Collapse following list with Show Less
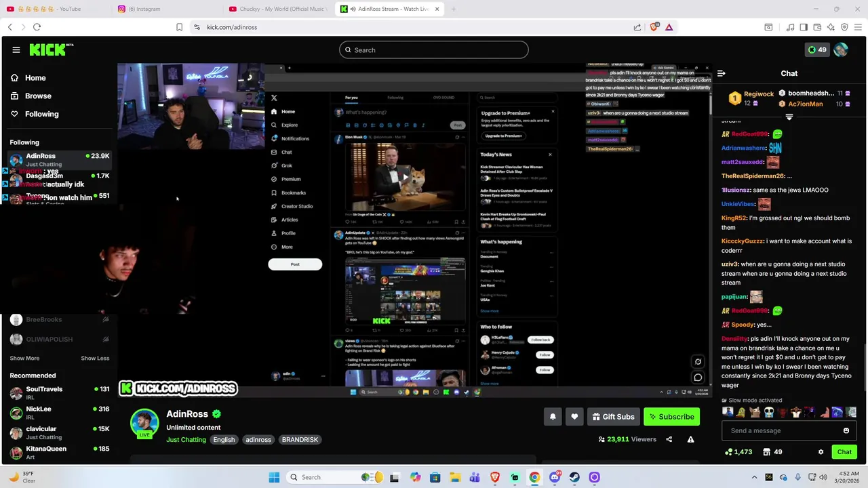The width and height of the screenshot is (868, 488). coord(95,358)
